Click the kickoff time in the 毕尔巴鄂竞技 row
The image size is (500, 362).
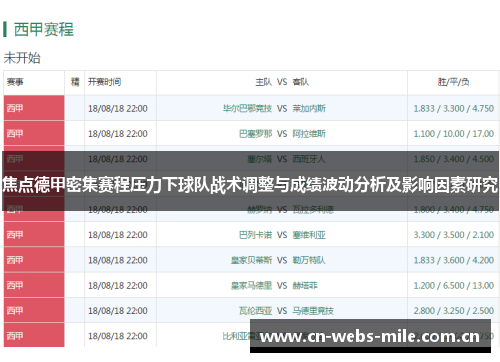click(x=118, y=109)
